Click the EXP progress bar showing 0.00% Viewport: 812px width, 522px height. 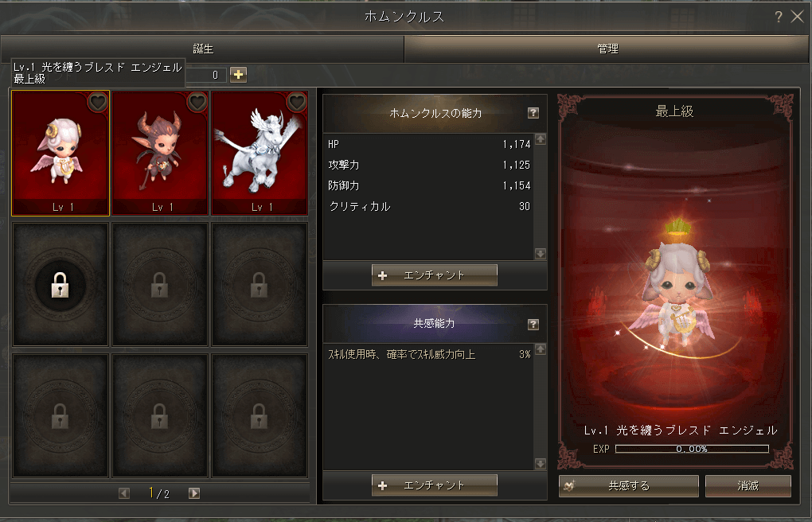point(692,449)
